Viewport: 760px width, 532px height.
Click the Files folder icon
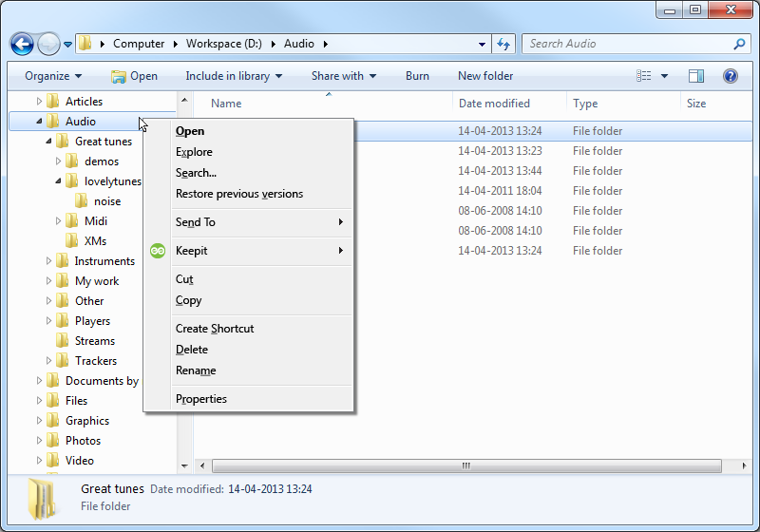[52, 400]
